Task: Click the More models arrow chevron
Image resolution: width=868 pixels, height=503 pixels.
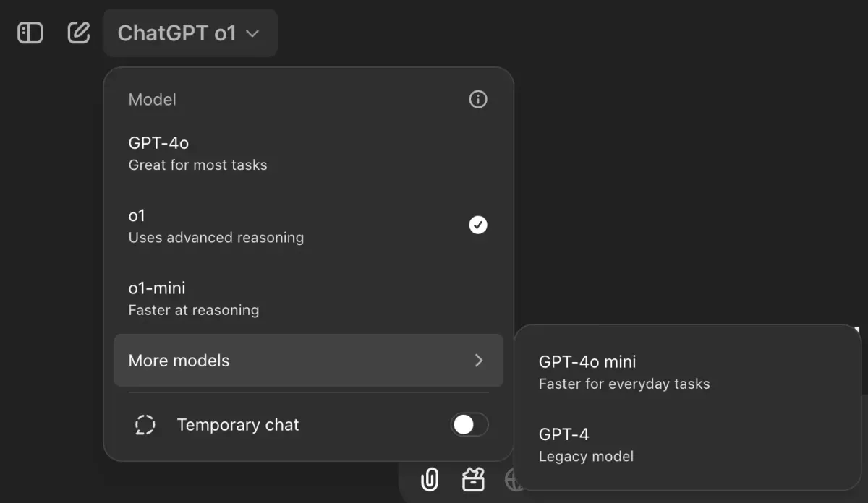Action: [x=478, y=361]
